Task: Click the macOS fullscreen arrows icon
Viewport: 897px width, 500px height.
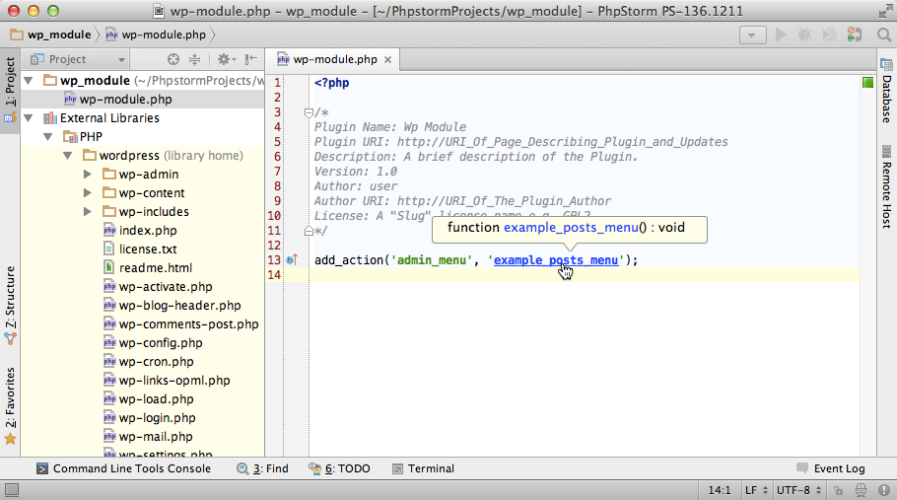Action: 885,11
